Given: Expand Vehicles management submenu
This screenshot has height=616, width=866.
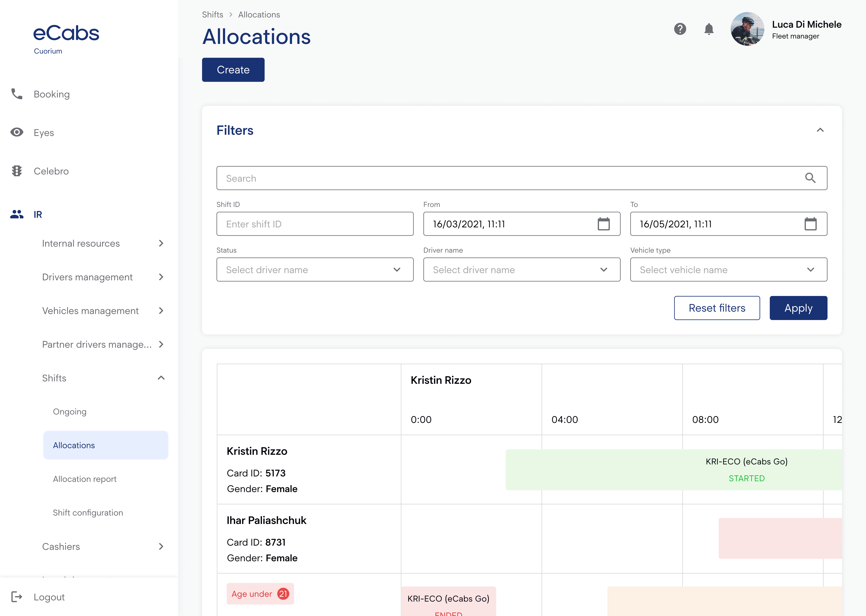Looking at the screenshot, I should (161, 311).
